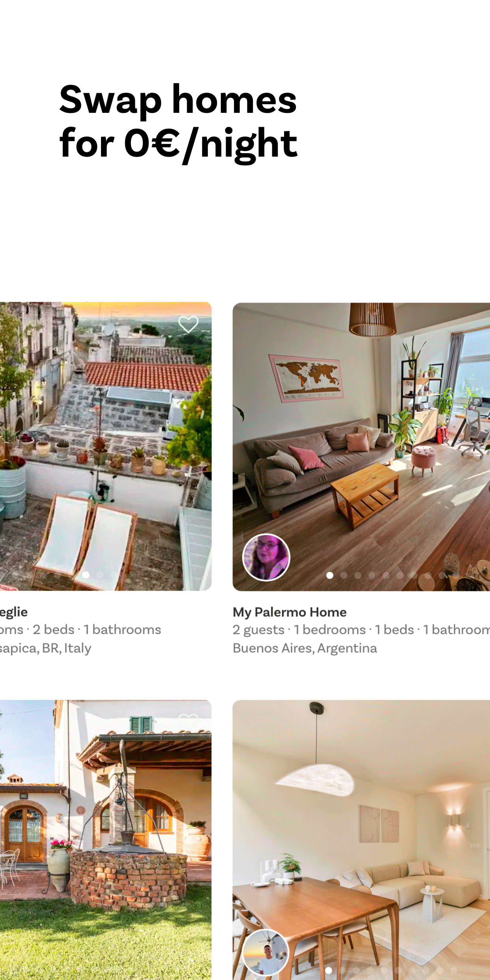This screenshot has height=980, width=490.
Task: Click the Buenos Aires, Argentina location text
Action: (305, 648)
